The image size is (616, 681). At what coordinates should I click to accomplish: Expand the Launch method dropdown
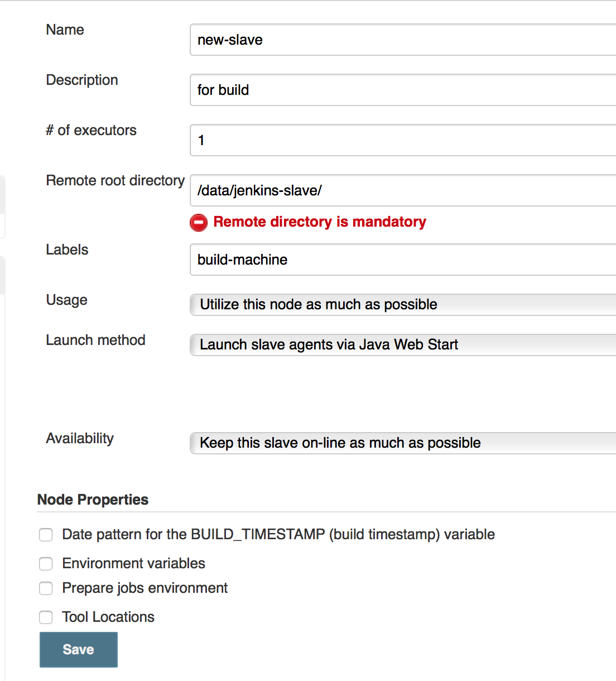tap(403, 345)
